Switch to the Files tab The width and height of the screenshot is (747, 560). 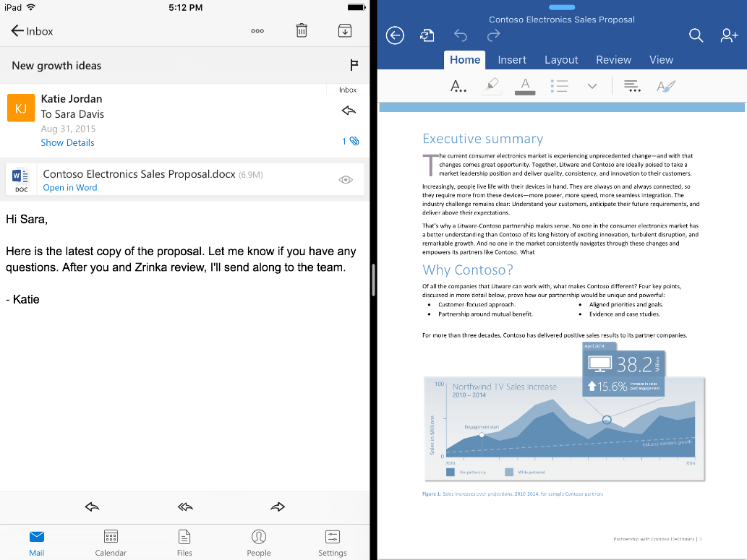click(184, 543)
